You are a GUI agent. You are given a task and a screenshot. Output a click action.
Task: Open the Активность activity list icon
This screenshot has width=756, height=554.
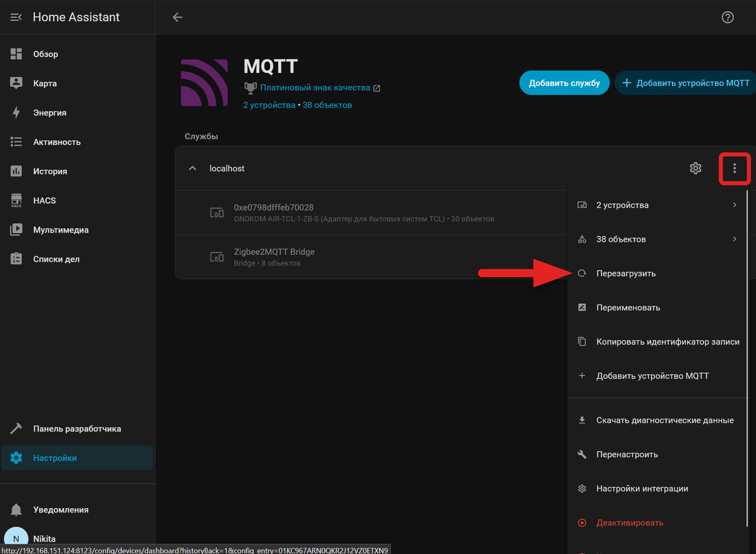coord(16,142)
